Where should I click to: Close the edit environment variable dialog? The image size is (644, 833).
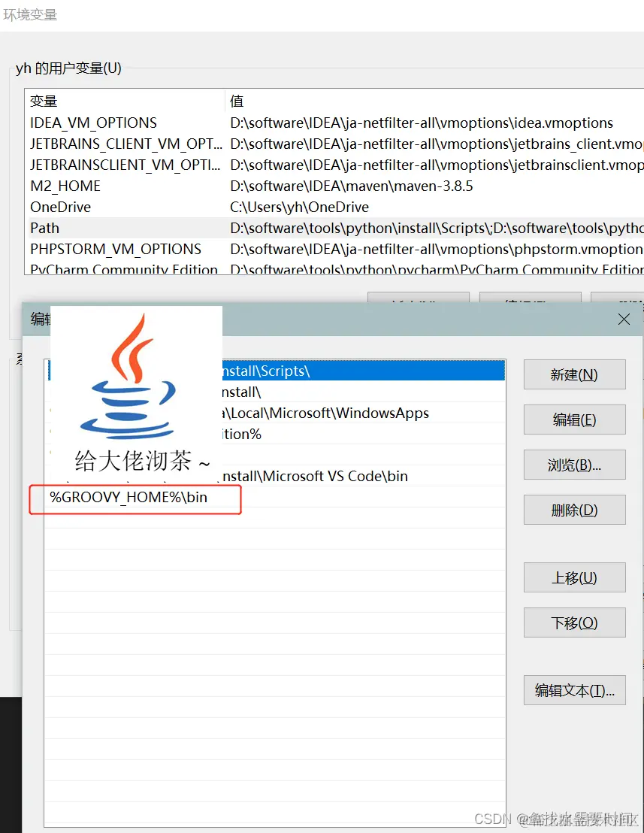pyautogui.click(x=624, y=320)
